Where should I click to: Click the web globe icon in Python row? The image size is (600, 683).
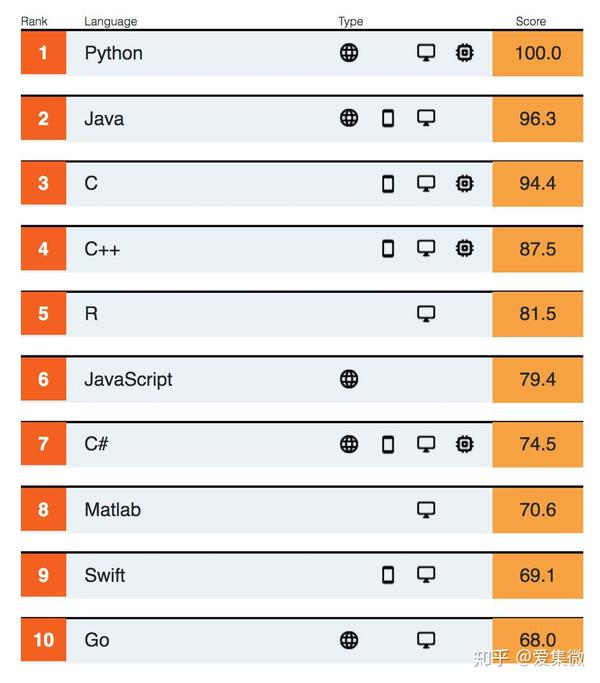coord(349,53)
